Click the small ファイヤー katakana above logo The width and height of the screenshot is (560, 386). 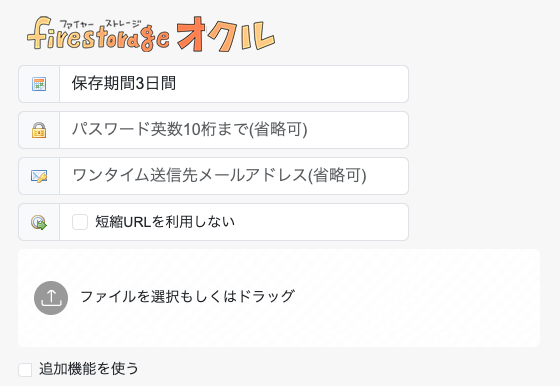(x=76, y=24)
